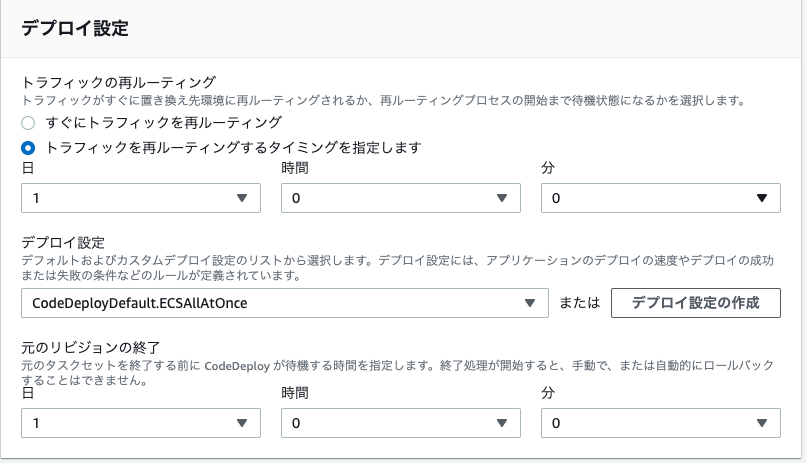Select the すぐにトラフィックを再ルーティング radio button
806x463 pixels.
point(29,123)
